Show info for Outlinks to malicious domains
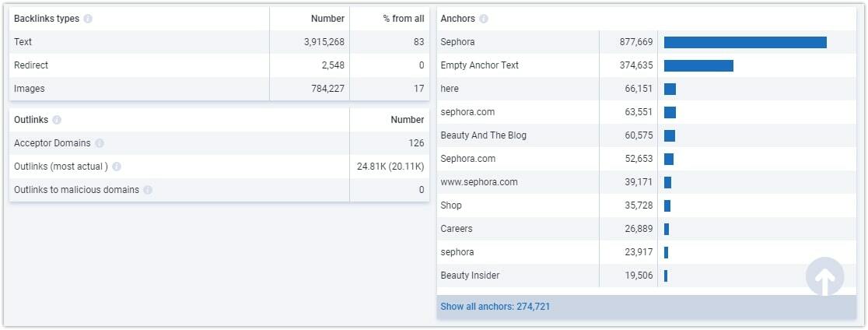This screenshot has height=330, width=868. tap(148, 190)
